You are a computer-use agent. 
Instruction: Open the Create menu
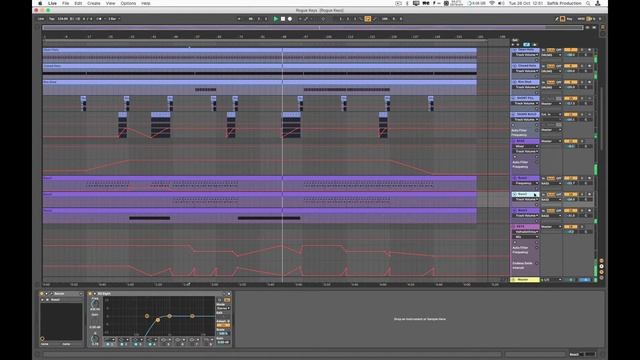[x=93, y=3]
